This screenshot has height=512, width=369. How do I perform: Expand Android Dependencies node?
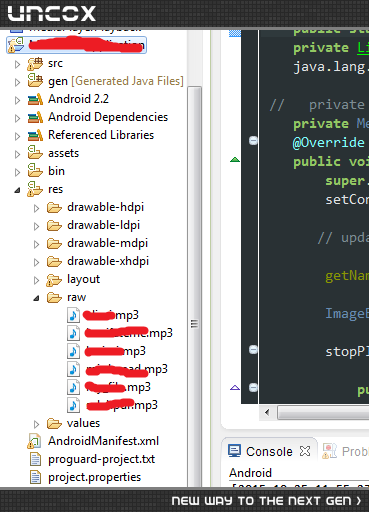click(18, 118)
